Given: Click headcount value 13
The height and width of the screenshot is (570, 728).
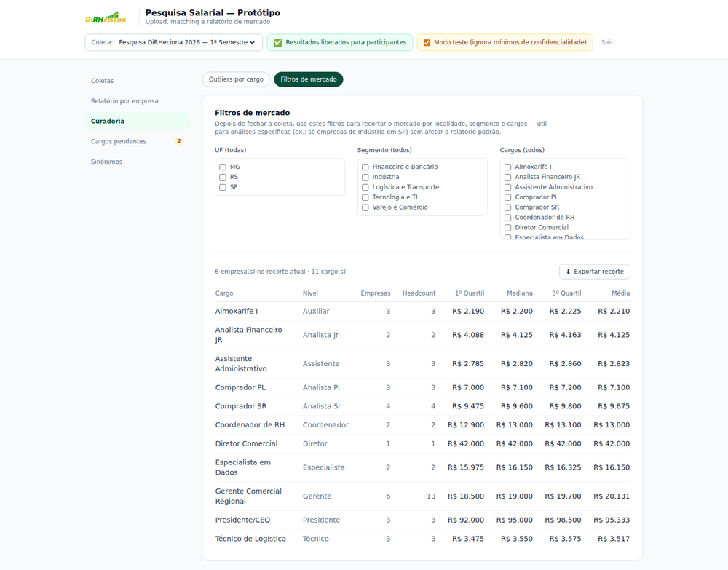Looking at the screenshot, I should point(431,496).
